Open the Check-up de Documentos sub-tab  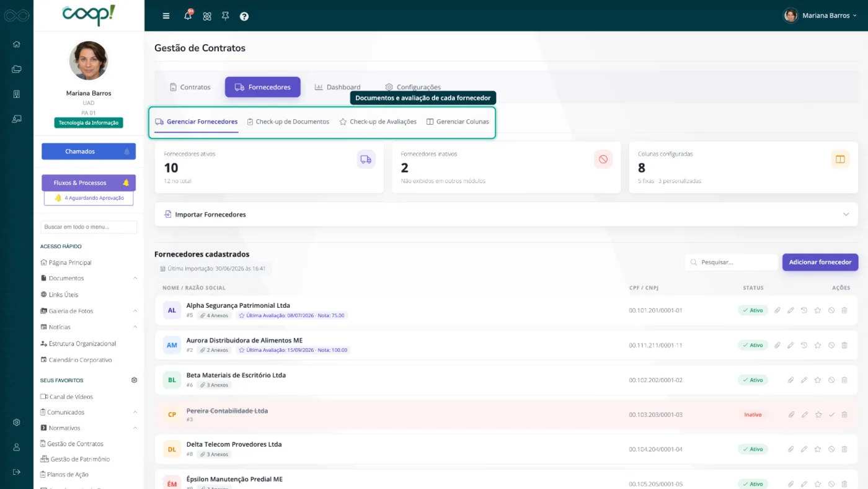[x=288, y=122]
